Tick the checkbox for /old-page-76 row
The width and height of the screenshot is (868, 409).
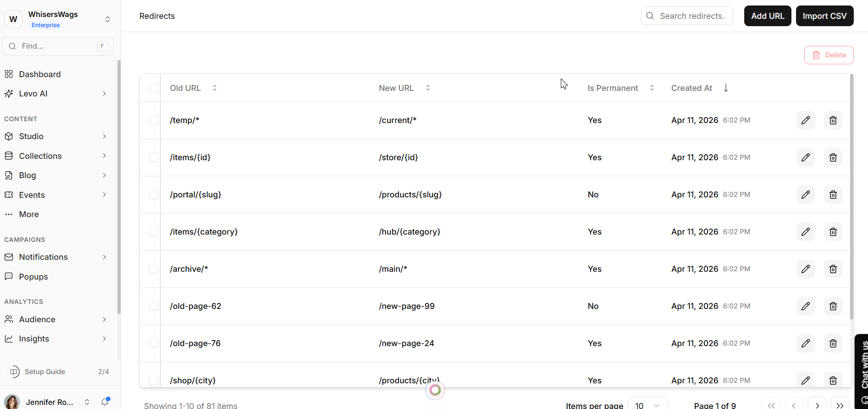pyautogui.click(x=154, y=343)
